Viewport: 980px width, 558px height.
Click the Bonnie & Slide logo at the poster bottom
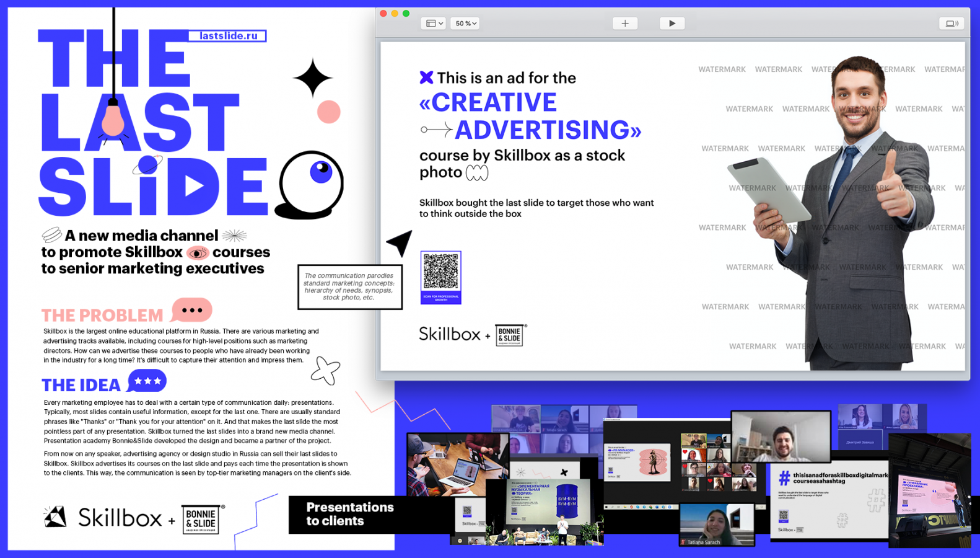click(203, 520)
